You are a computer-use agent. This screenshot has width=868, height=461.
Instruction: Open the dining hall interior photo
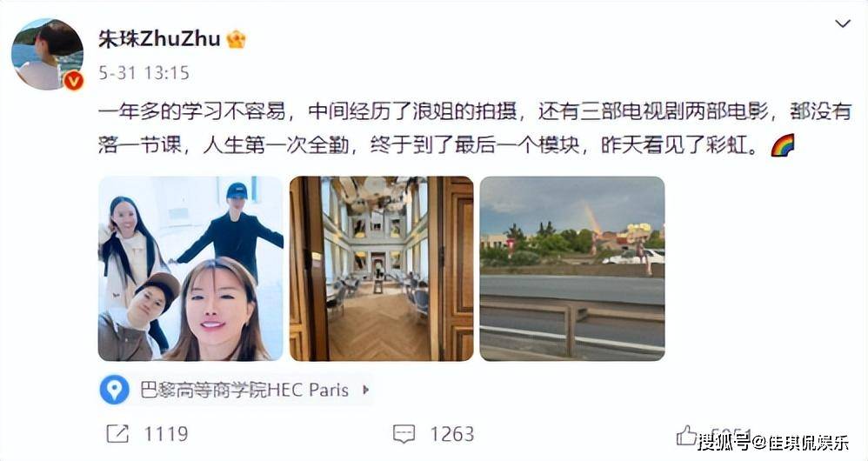[382, 269]
